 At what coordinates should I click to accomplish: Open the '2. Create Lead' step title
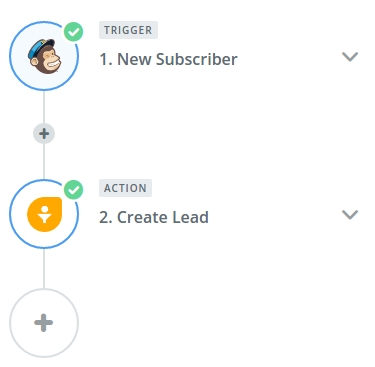pyautogui.click(x=154, y=217)
